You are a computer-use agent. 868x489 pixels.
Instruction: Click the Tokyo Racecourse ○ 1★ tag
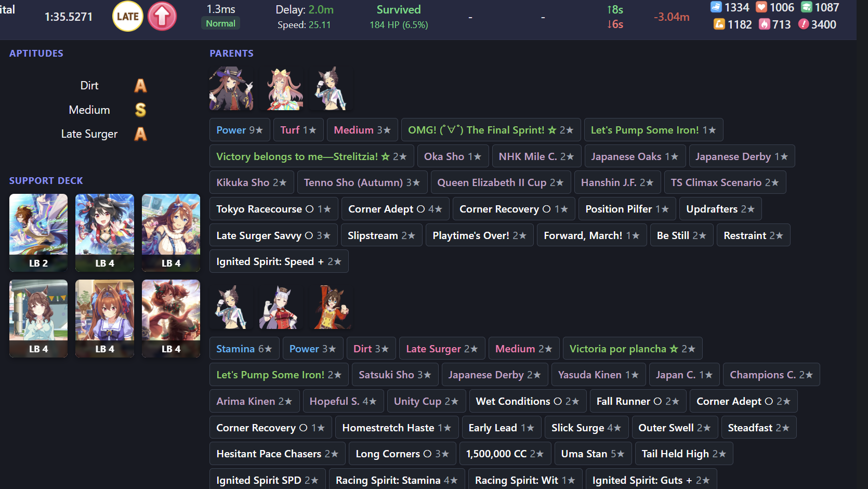click(x=274, y=209)
